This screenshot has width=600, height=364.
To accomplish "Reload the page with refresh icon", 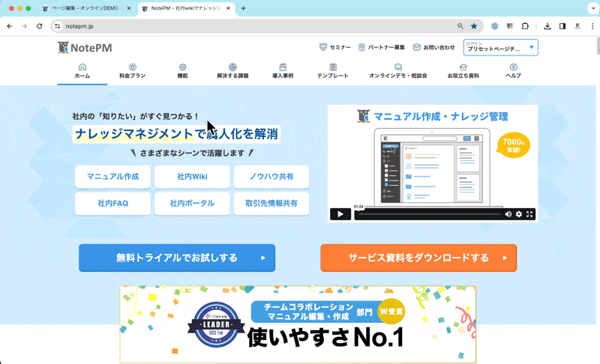I will [x=40, y=26].
